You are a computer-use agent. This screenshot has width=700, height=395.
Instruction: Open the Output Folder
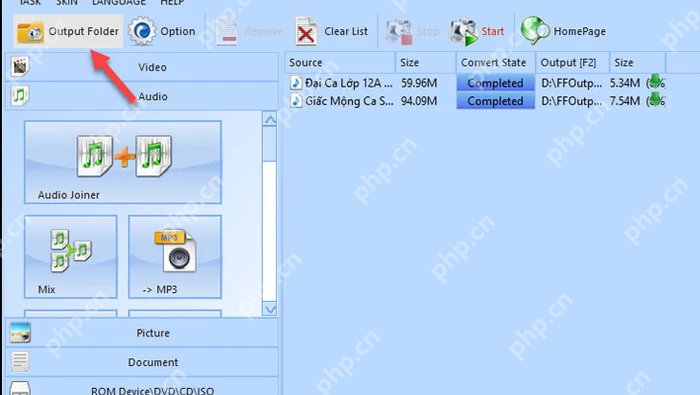(x=68, y=31)
